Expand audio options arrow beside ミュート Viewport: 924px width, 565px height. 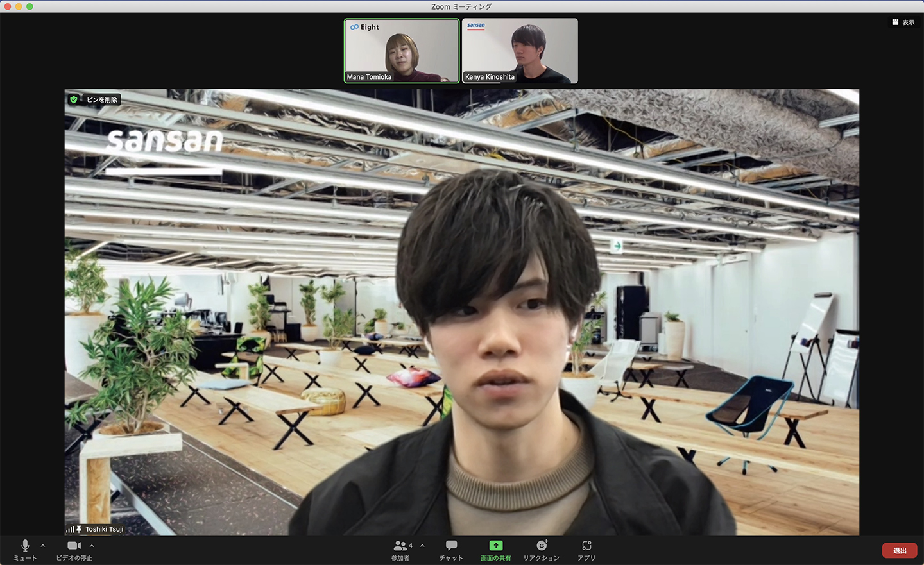(x=43, y=546)
